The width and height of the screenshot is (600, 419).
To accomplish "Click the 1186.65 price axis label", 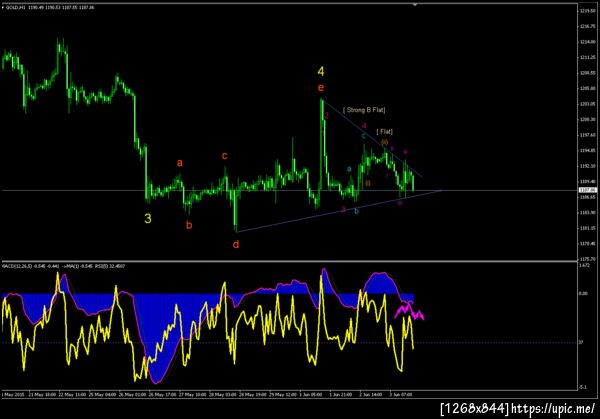I will [588, 197].
